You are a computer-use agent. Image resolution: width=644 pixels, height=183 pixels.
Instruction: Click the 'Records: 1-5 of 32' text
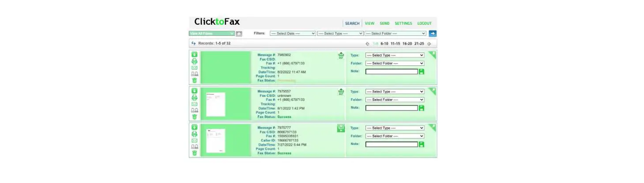[214, 43]
